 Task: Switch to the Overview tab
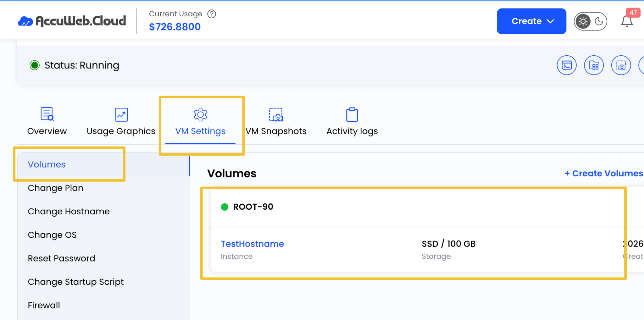(x=47, y=122)
